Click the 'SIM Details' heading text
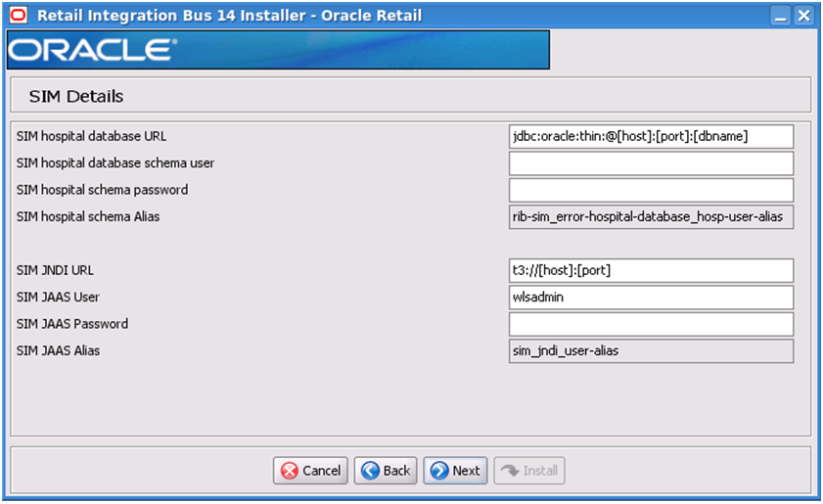 76,97
